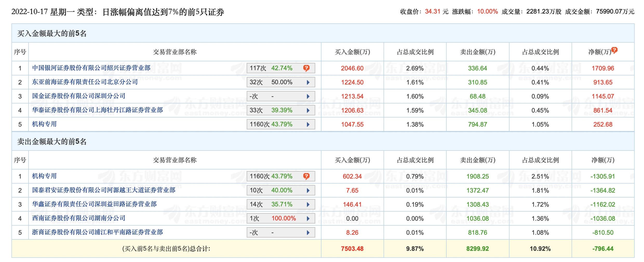Expand arrow in 西南证券 1次 stats box

(308, 219)
